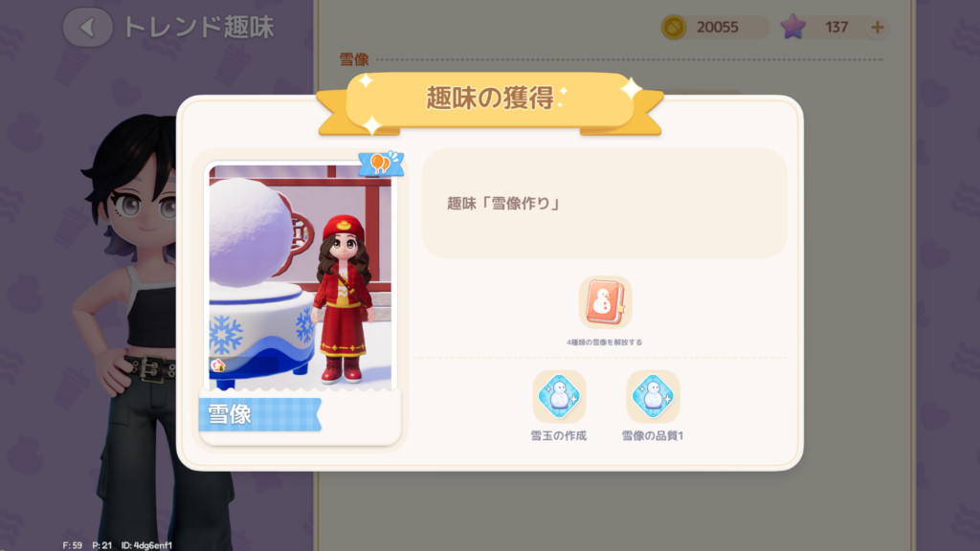Click the purple star currency icon

(792, 27)
